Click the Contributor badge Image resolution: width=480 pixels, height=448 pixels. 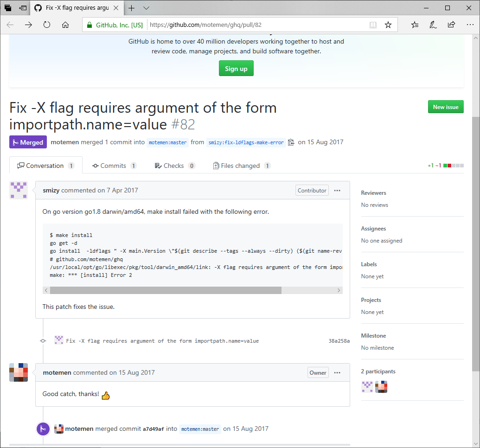(x=312, y=191)
